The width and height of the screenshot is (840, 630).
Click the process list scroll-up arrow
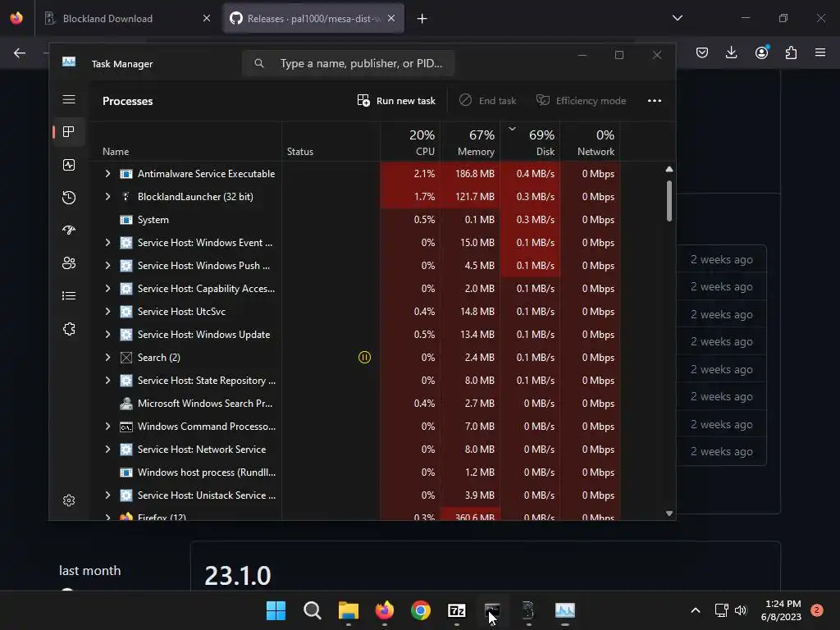pos(669,169)
